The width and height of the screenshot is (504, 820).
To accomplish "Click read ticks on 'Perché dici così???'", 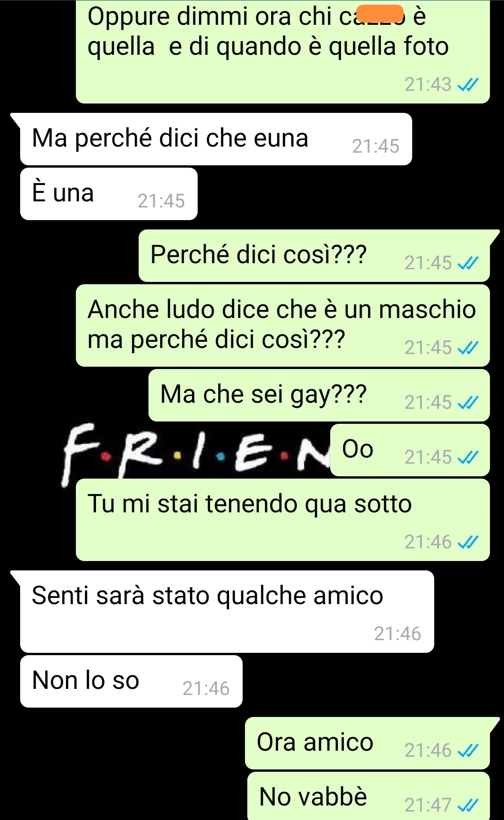I will [468, 263].
